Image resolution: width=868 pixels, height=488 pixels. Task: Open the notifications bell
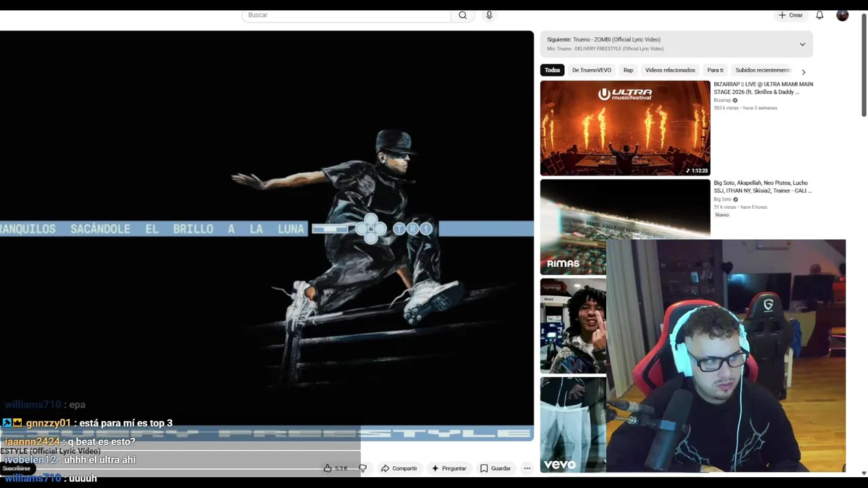(x=819, y=15)
